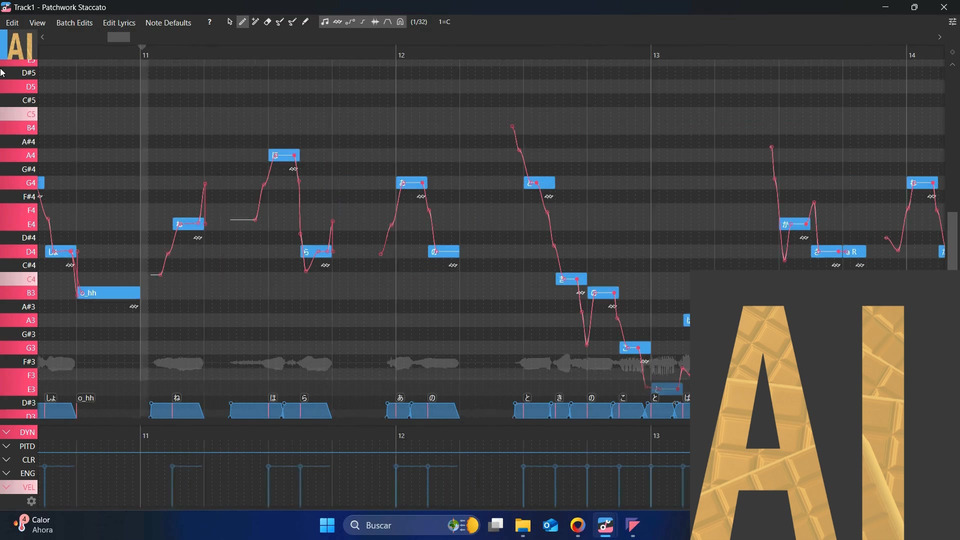The image size is (960, 540).
Task: Select the pencil-plus draw tool
Action: 255,22
